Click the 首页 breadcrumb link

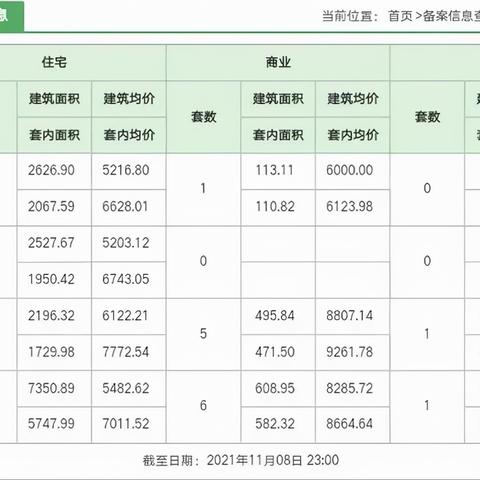400,16
